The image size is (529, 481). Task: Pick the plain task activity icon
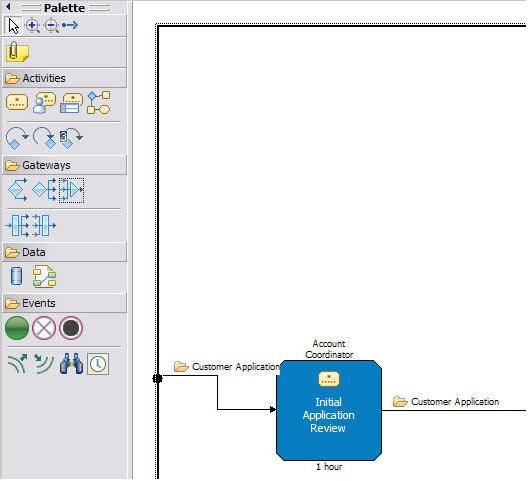[x=17, y=102]
